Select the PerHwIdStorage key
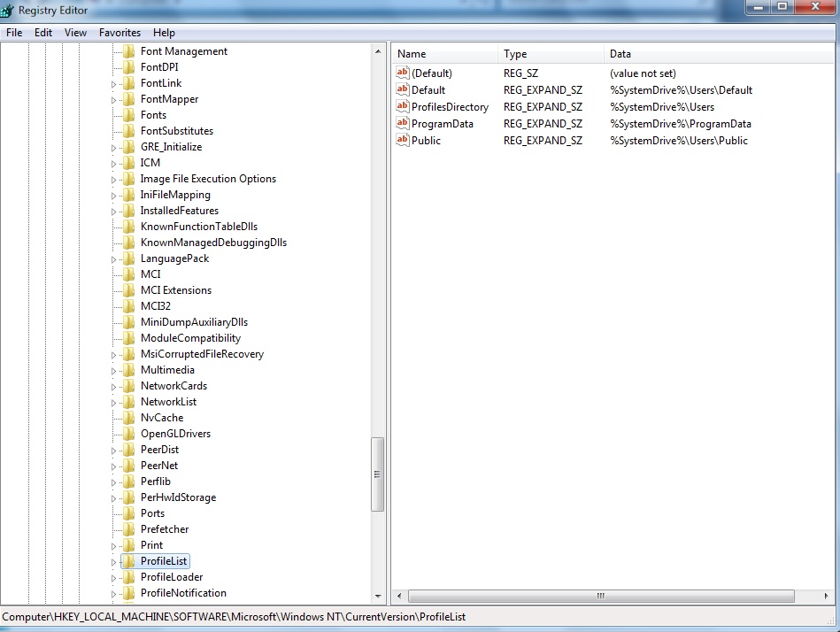The height and width of the screenshot is (632, 840). coord(179,497)
